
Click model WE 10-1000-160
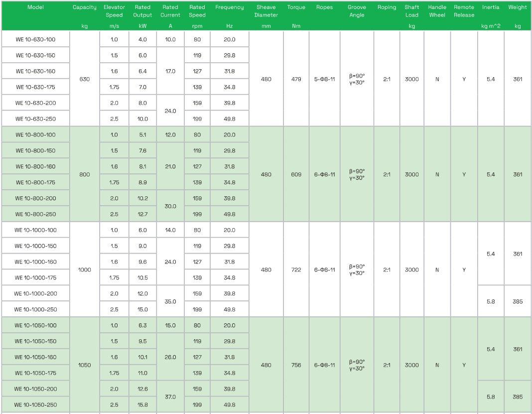click(35, 262)
